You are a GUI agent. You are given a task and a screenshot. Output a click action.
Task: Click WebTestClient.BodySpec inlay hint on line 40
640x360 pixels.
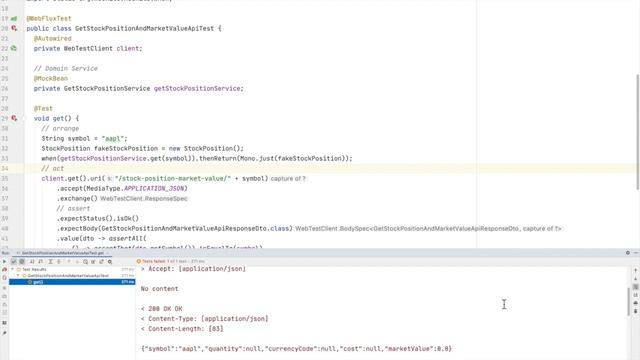428,229
